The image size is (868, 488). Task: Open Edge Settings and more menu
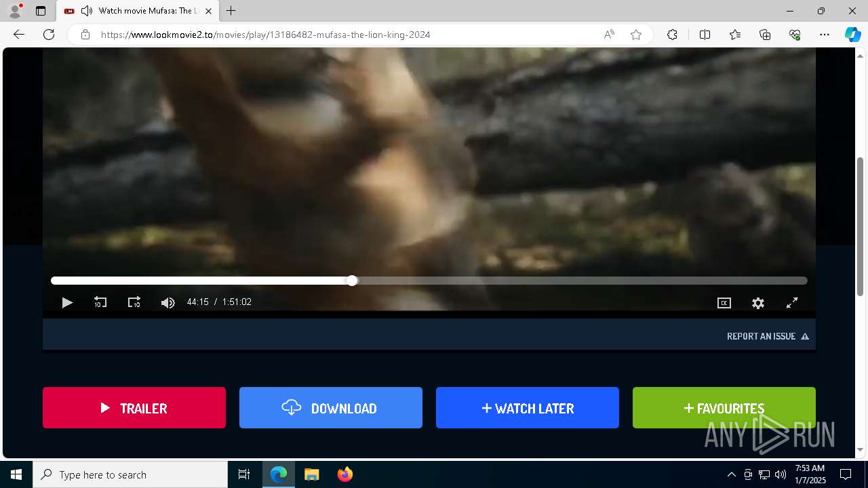(825, 35)
